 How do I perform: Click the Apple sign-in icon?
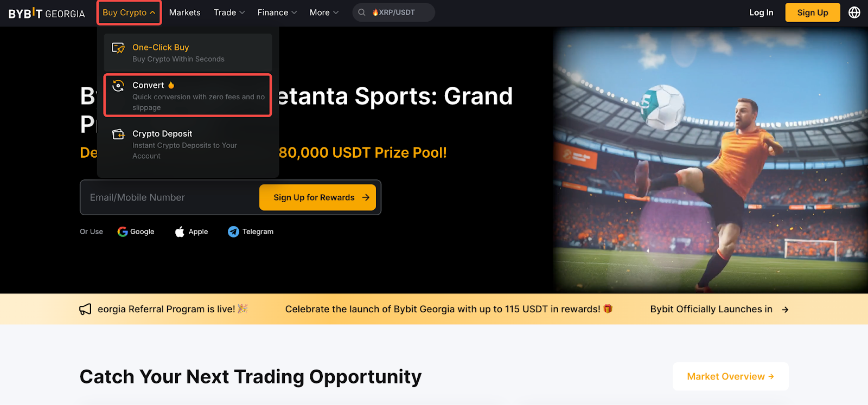(180, 232)
